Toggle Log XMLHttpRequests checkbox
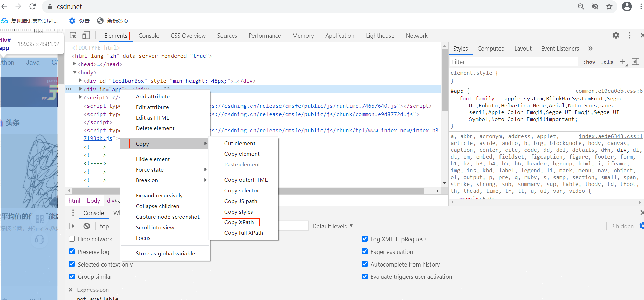Image resolution: width=644 pixels, height=300 pixels. pyautogui.click(x=365, y=239)
